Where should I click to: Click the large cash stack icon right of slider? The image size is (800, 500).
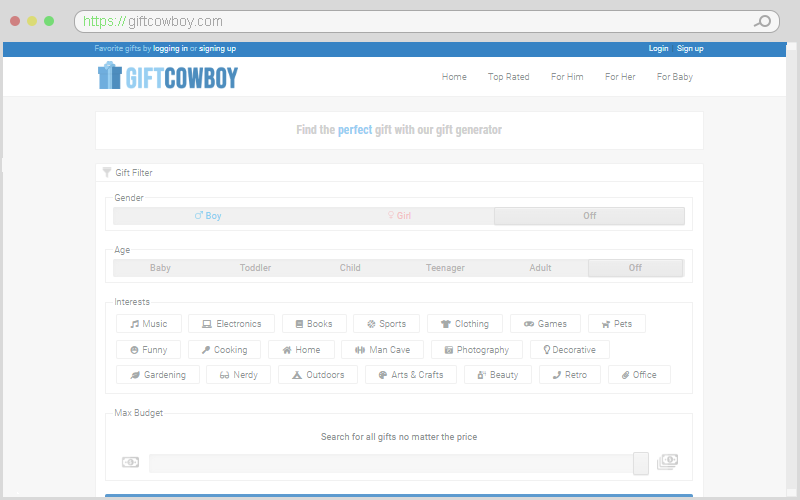click(x=667, y=462)
